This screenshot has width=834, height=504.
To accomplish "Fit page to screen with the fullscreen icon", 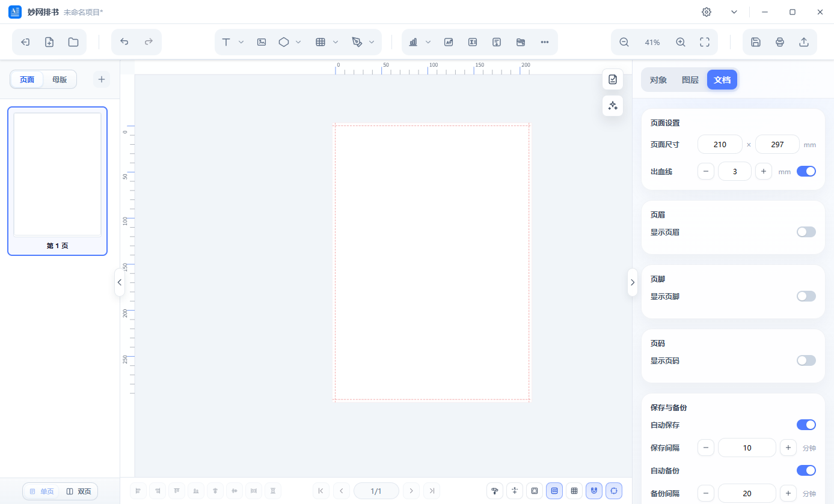I will 705,42.
